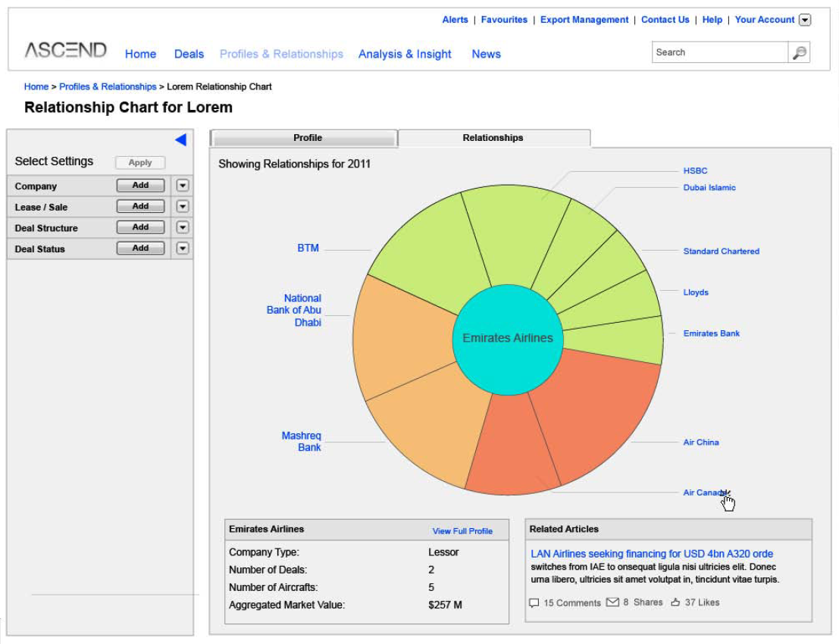Viewport: 839px width, 644px height.
Task: Open the Help link
Action: coord(712,20)
